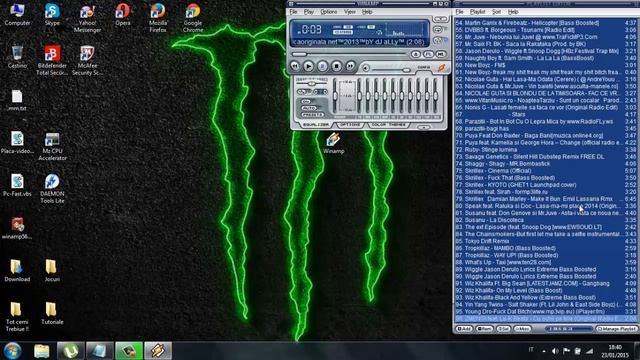Open Bitdefender Total Security desktop icon

pos(52,60)
